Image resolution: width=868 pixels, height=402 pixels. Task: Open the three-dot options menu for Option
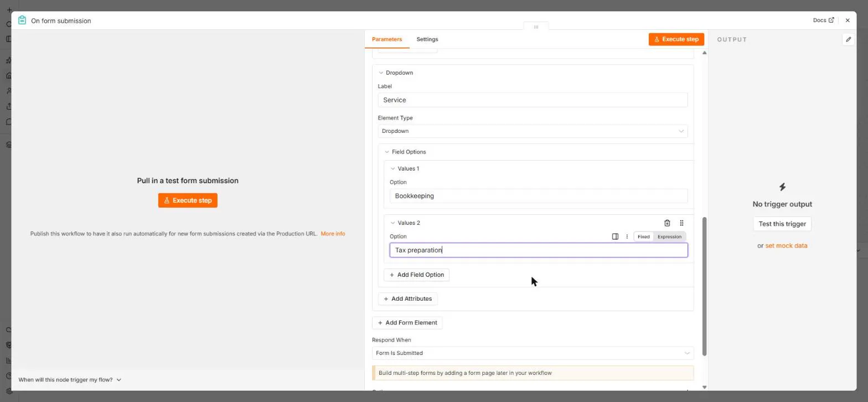[x=627, y=236]
